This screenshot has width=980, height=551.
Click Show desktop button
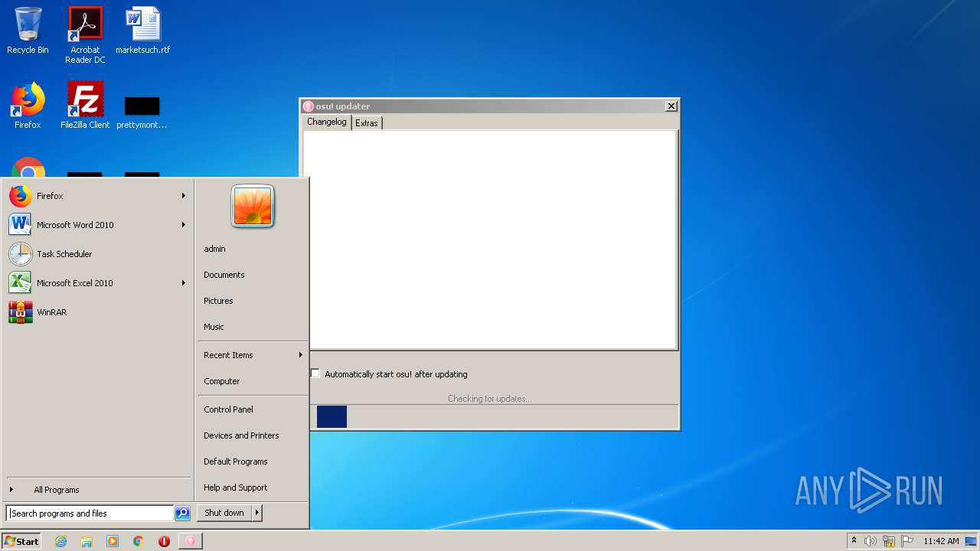click(x=972, y=541)
